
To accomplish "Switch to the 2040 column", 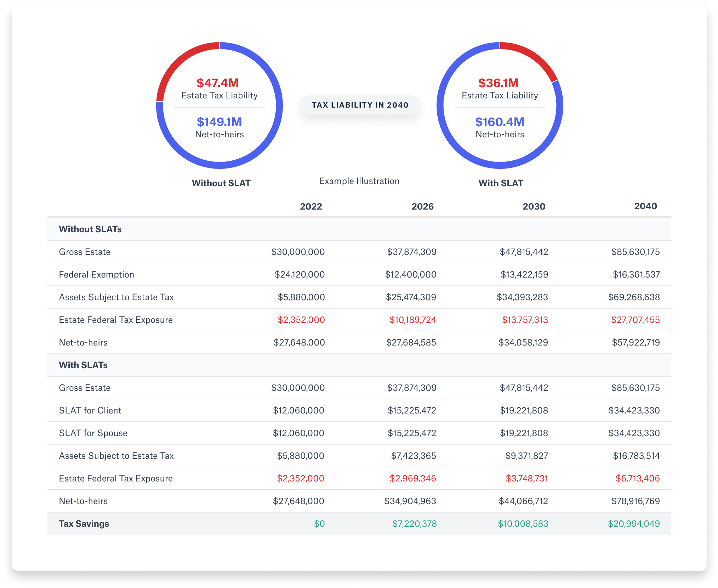I will [646, 206].
